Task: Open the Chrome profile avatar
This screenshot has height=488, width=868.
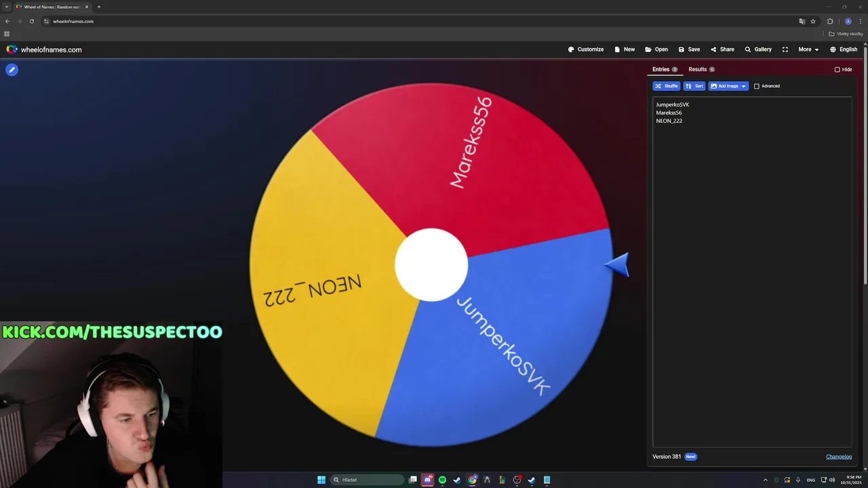Action: click(x=848, y=21)
